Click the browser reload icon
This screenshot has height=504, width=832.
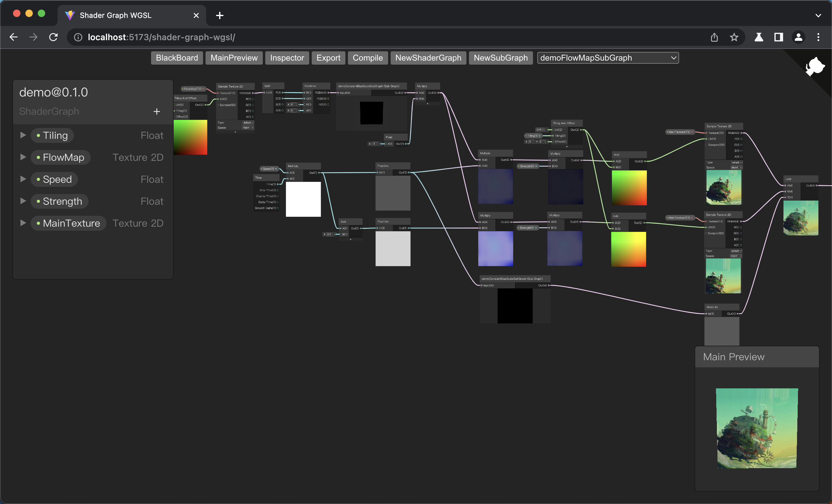tap(53, 37)
